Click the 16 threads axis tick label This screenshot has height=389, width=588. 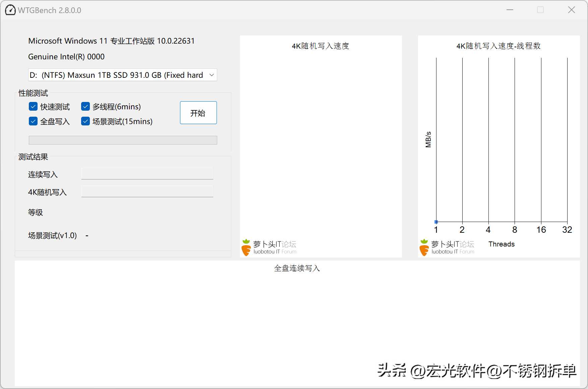click(541, 230)
